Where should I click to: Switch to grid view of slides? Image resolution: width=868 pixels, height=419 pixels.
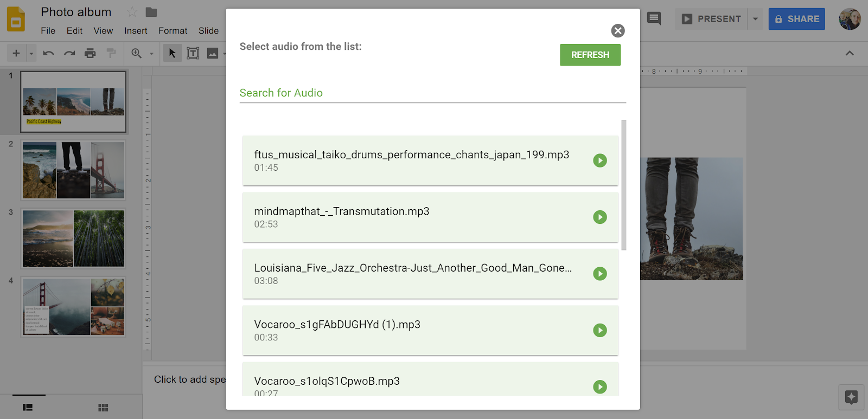point(103,408)
